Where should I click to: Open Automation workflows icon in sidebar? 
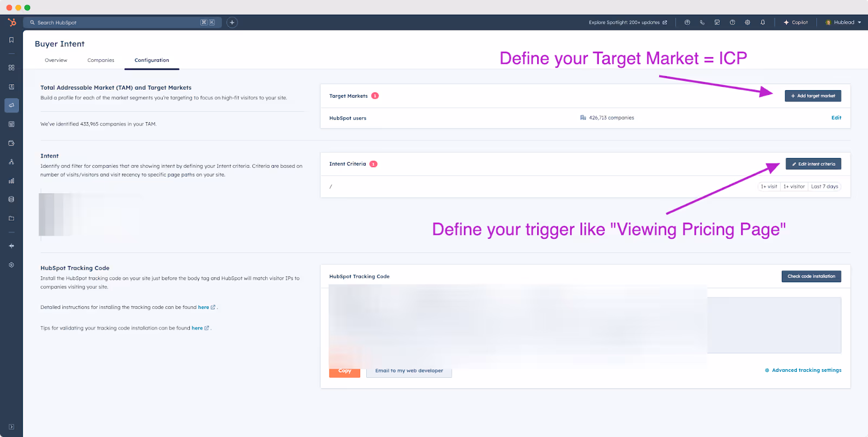11,162
